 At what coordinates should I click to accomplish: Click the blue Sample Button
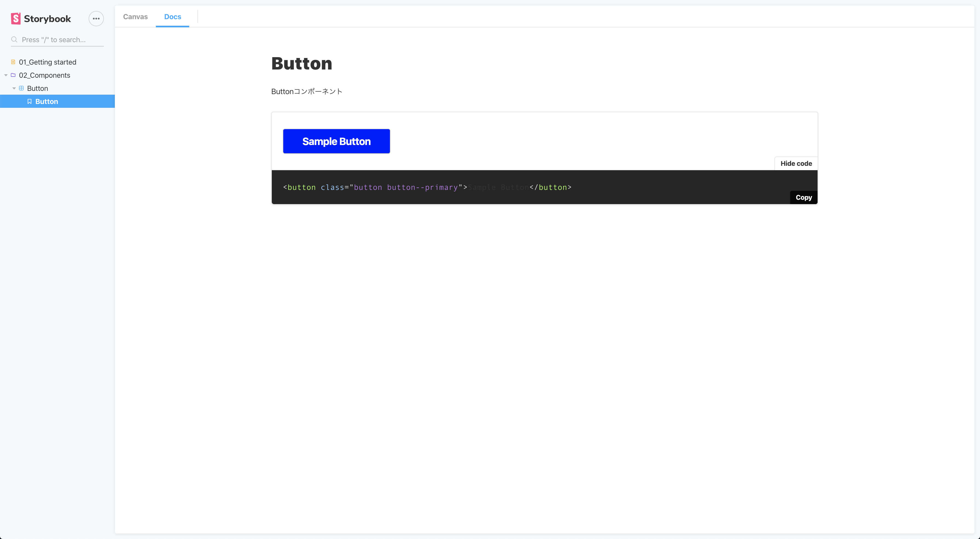tap(336, 141)
